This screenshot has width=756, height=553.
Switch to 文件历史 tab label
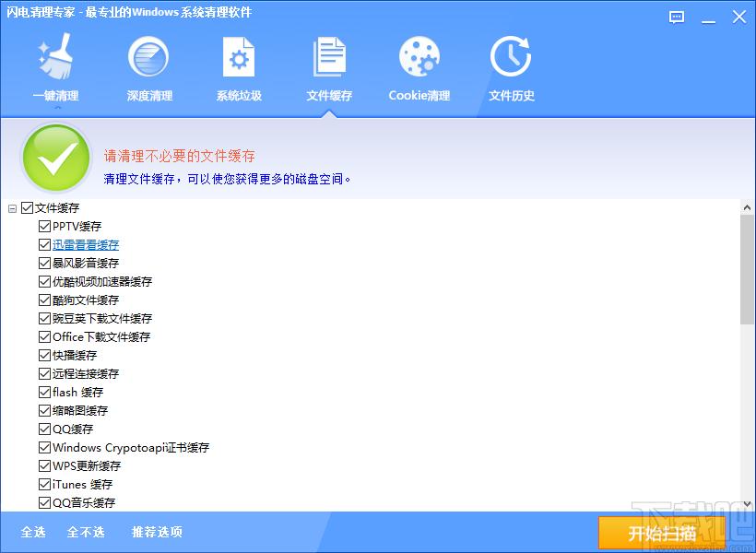(512, 96)
